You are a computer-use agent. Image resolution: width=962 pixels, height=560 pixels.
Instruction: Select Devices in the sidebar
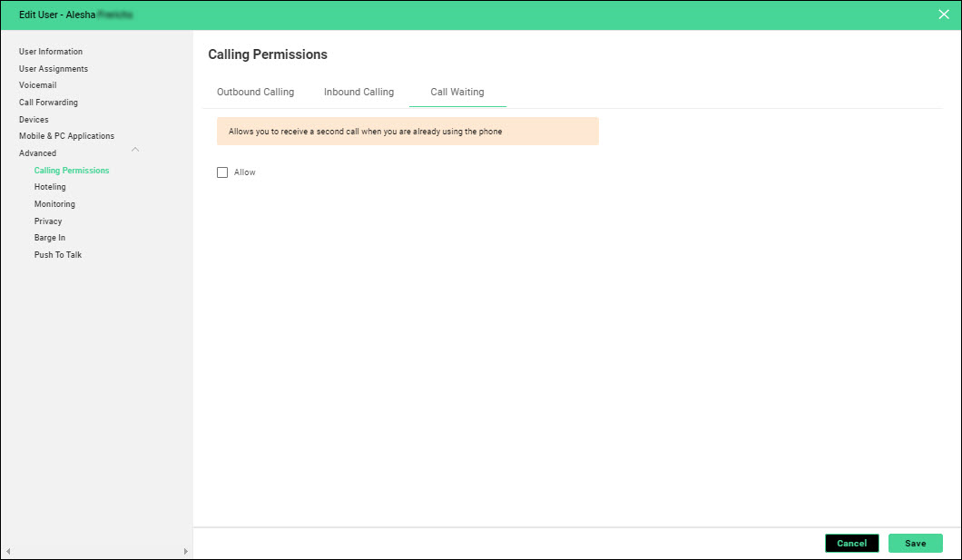[x=34, y=120]
